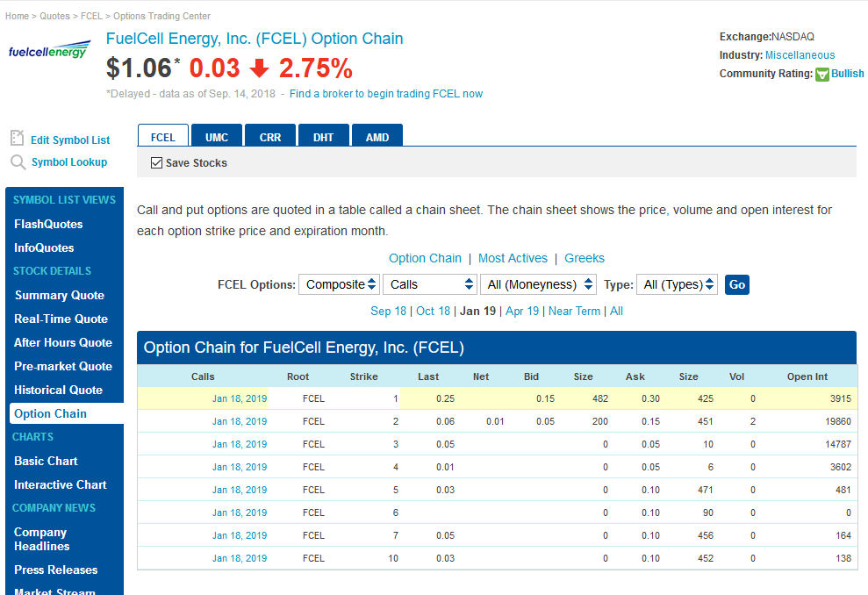Toggle the Save Stocks checkbox
The image size is (868, 595).
156,162
